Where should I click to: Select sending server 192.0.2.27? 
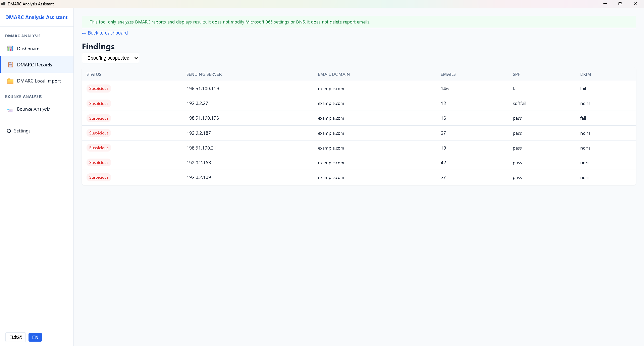[x=197, y=103]
